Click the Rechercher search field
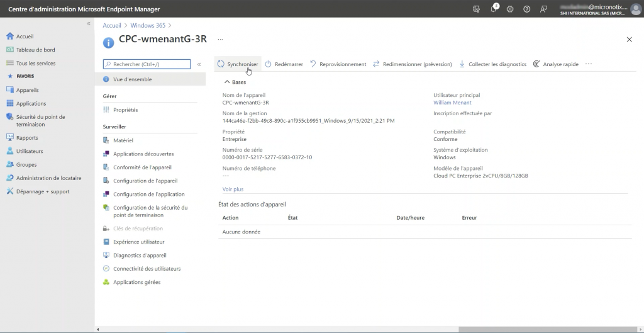The width and height of the screenshot is (644, 333). (x=147, y=64)
